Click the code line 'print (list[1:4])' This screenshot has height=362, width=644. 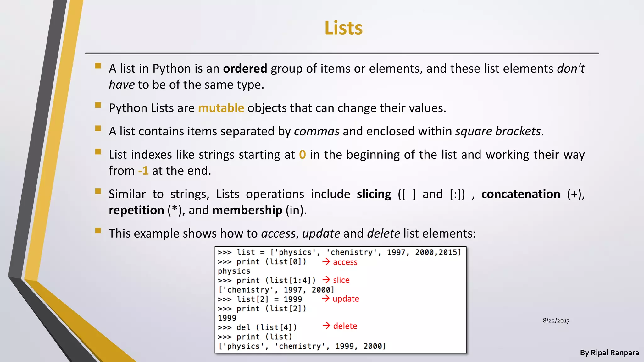coord(267,281)
